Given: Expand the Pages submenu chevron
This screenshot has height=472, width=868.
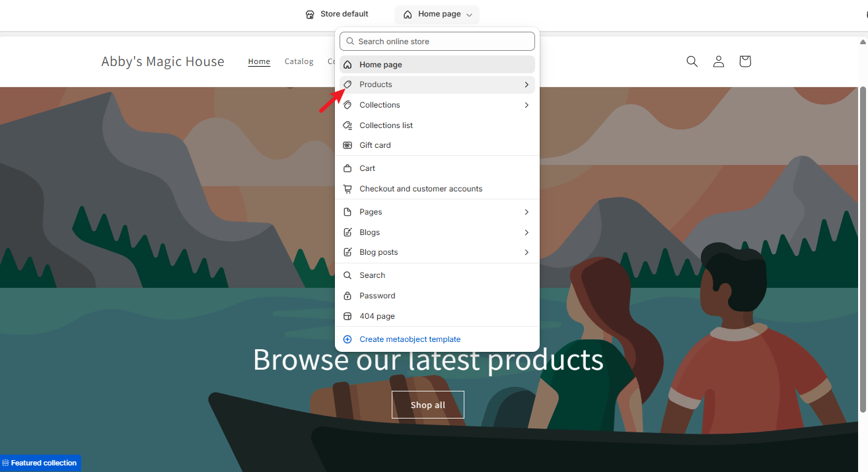Looking at the screenshot, I should click(x=526, y=212).
